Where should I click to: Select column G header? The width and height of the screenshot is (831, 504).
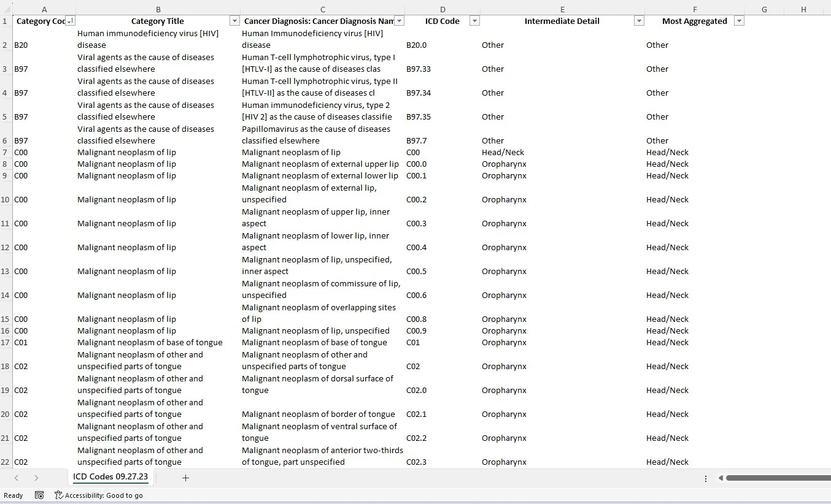pos(764,9)
